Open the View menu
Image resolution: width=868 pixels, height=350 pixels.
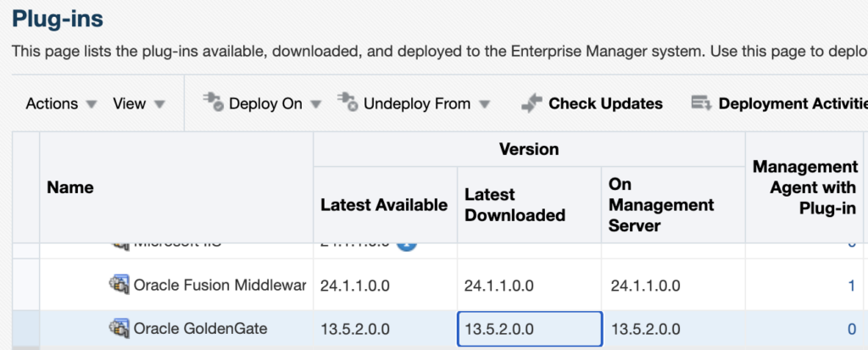tap(138, 103)
